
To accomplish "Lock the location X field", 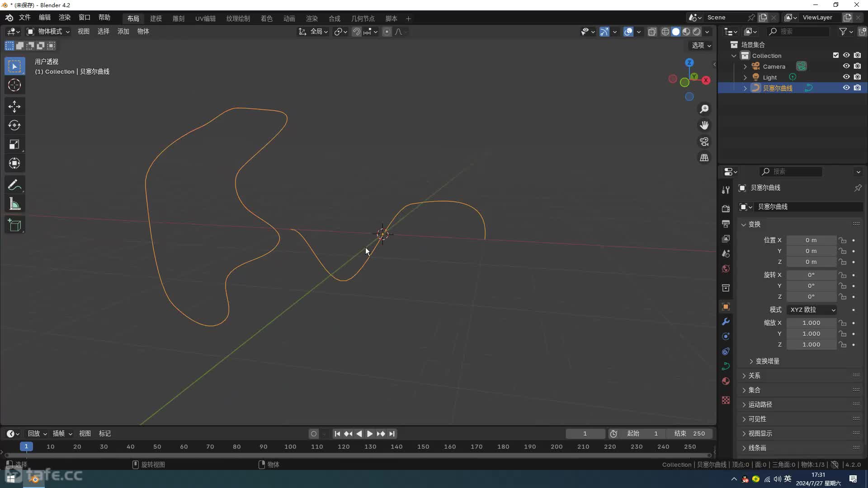I will click(842, 240).
